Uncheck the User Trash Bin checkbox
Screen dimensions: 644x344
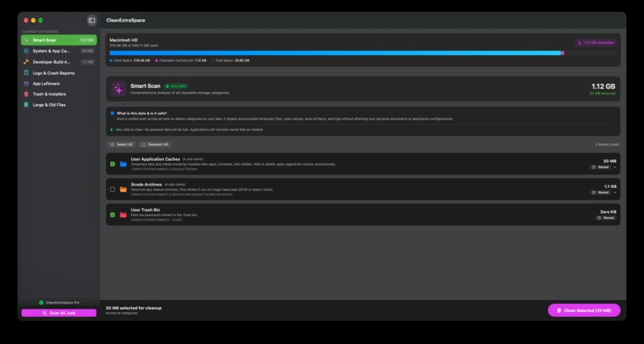113,214
